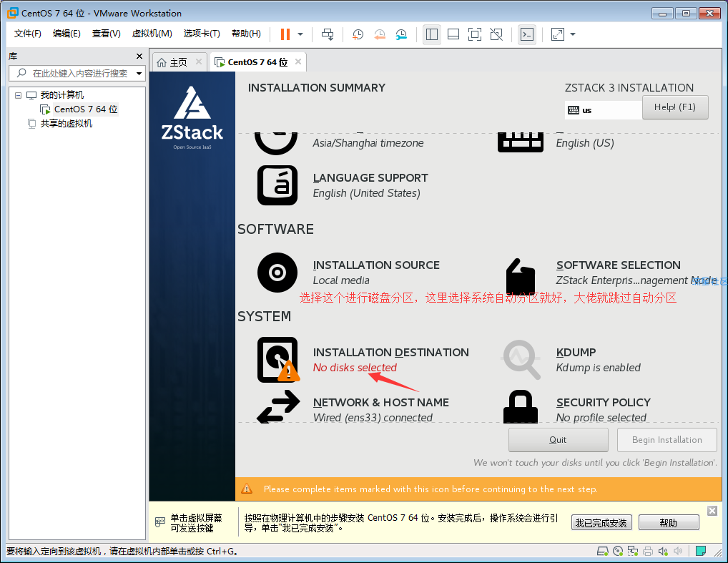Open the power options dropdown arrow next to pause

click(300, 34)
